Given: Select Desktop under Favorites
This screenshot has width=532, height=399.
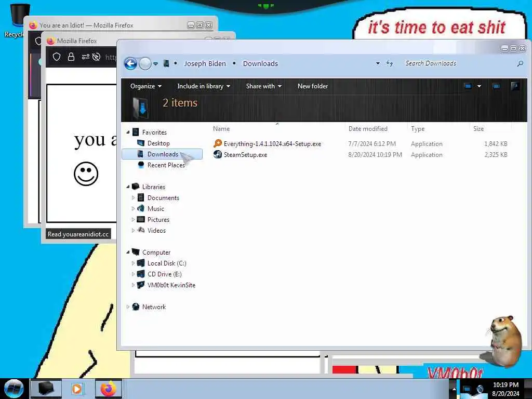Looking at the screenshot, I should pyautogui.click(x=158, y=143).
